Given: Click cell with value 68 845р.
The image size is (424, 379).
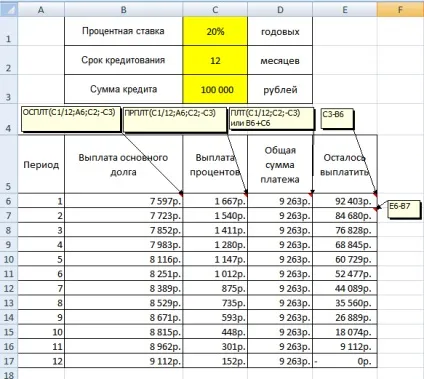Looking at the screenshot, I should (x=345, y=245).
